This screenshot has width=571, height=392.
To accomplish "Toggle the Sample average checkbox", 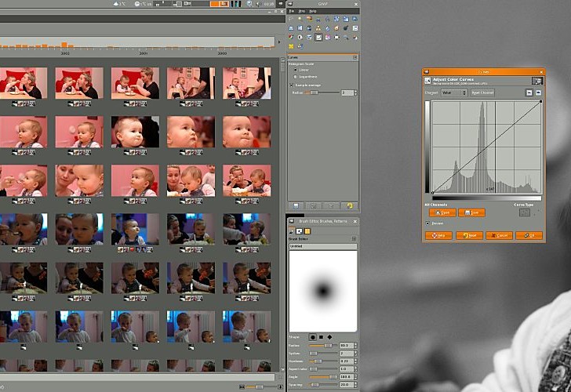I will tap(291, 84).
